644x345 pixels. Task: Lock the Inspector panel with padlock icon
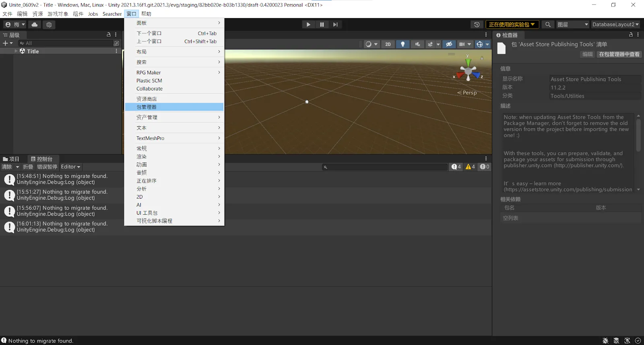631,35
